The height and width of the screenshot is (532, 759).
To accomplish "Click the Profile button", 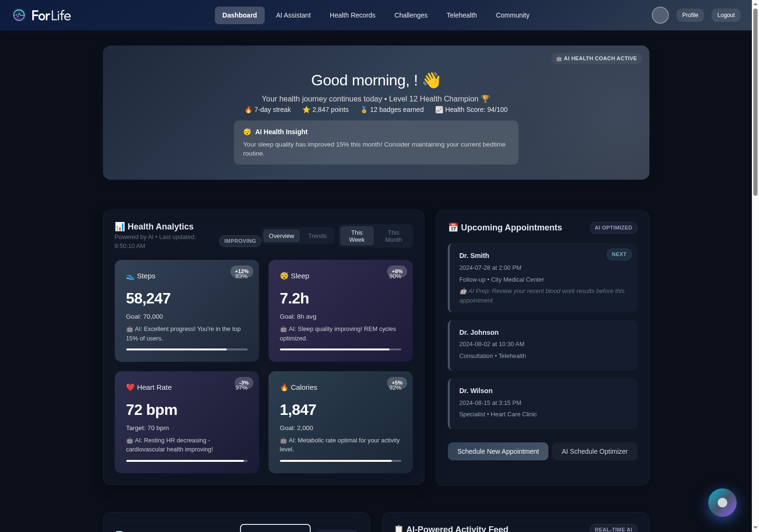I will [690, 15].
